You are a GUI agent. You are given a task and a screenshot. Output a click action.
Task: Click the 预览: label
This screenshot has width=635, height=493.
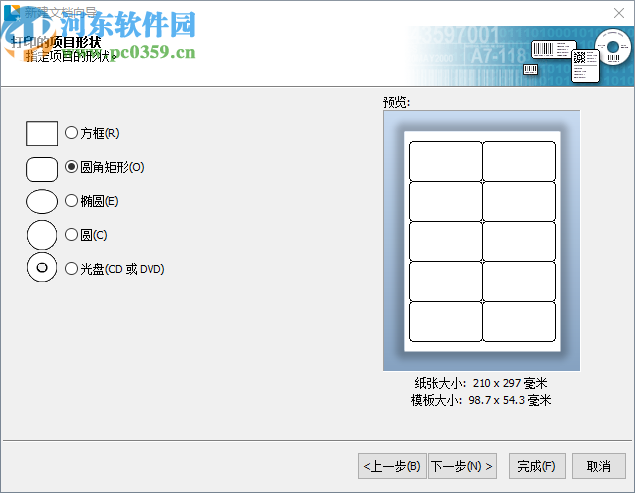click(396, 102)
